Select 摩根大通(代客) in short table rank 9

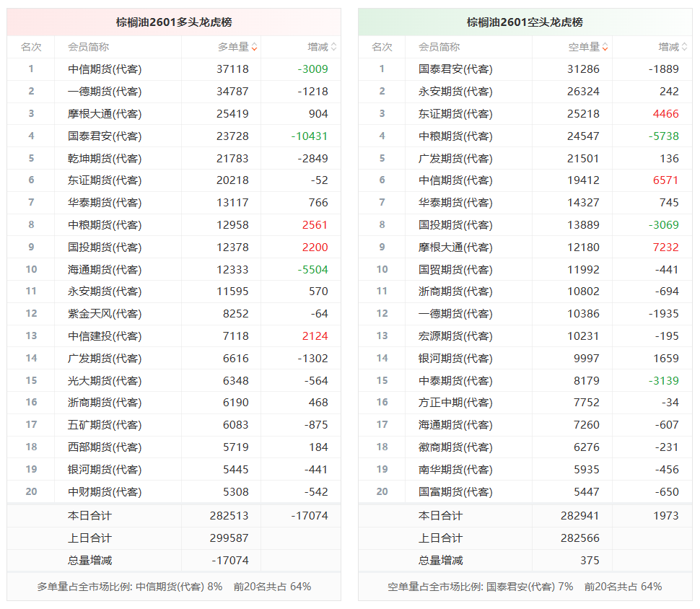[456, 247]
